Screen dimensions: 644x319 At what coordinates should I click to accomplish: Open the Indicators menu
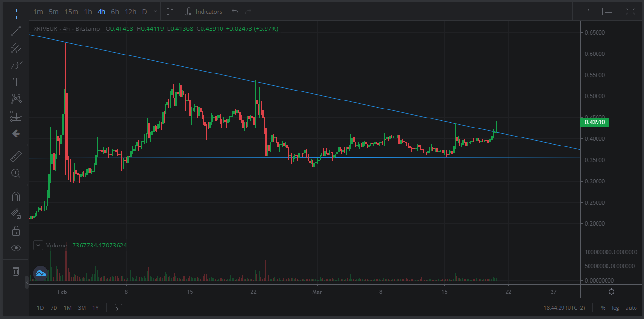(x=203, y=11)
